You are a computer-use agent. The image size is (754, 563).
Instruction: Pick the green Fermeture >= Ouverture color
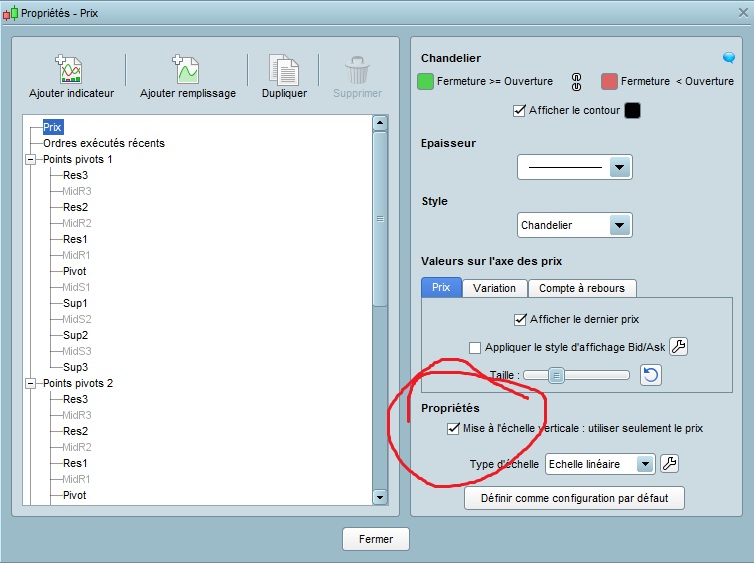tap(426, 82)
